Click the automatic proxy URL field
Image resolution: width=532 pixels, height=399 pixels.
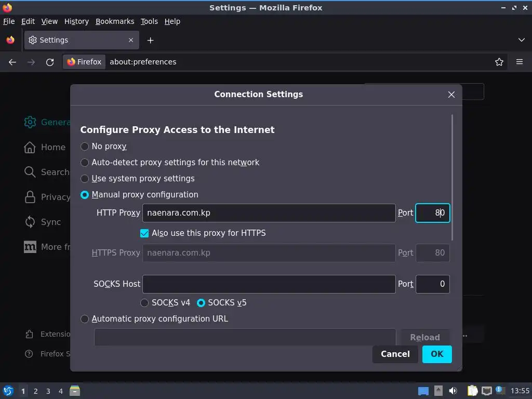click(x=245, y=337)
